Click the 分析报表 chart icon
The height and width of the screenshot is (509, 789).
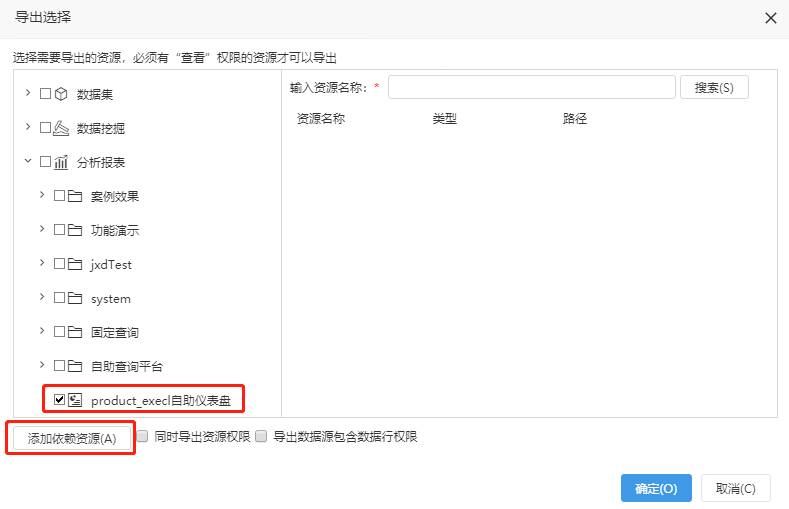coord(61,162)
